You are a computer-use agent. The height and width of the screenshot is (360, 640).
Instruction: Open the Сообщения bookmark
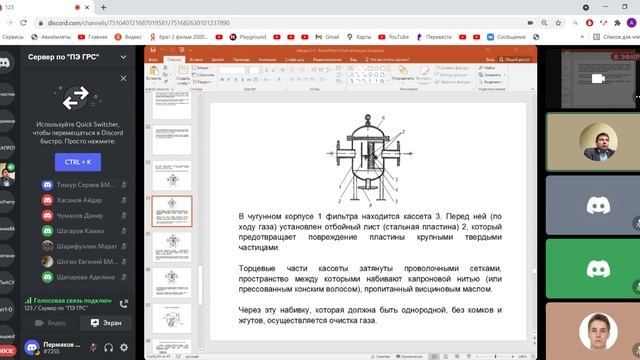[x=507, y=37]
